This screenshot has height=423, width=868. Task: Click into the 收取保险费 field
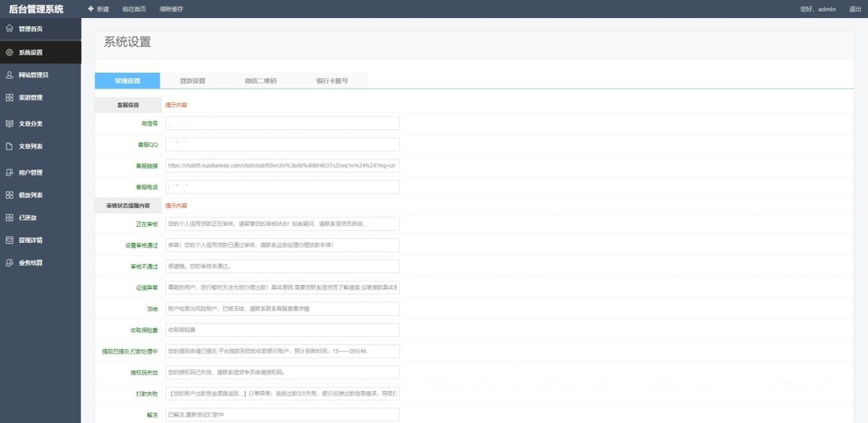pyautogui.click(x=282, y=330)
